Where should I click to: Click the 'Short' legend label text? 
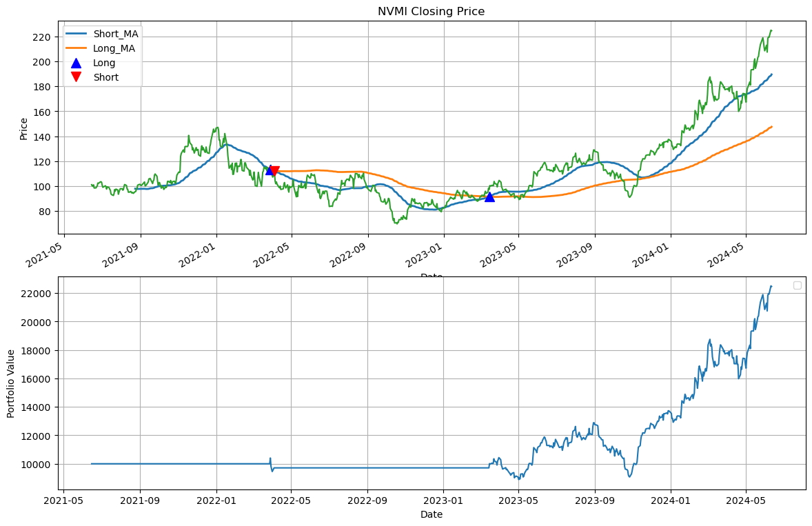(x=106, y=78)
